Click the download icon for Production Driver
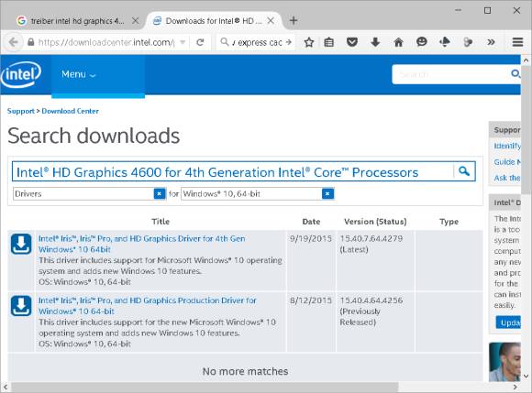 (x=21, y=306)
